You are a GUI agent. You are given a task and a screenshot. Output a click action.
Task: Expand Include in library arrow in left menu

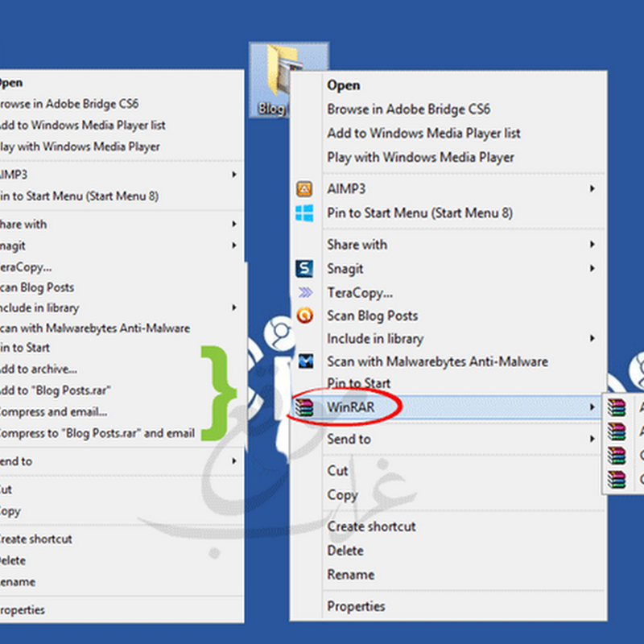[233, 308]
